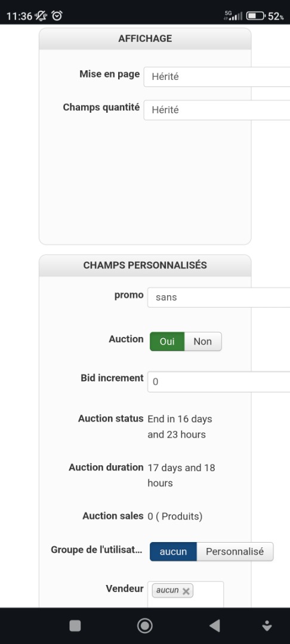
Task: Set Auction to Oui
Action: tap(166, 341)
